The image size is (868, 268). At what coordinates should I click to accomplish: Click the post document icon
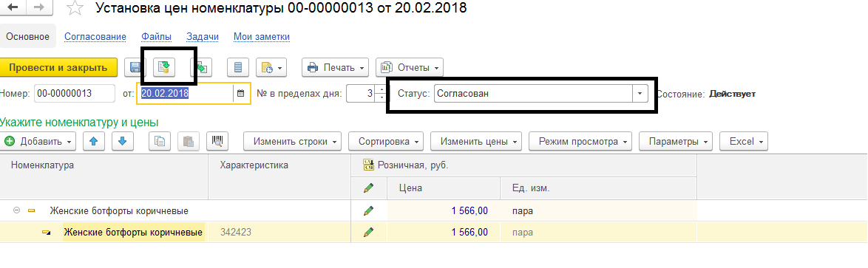(x=164, y=68)
